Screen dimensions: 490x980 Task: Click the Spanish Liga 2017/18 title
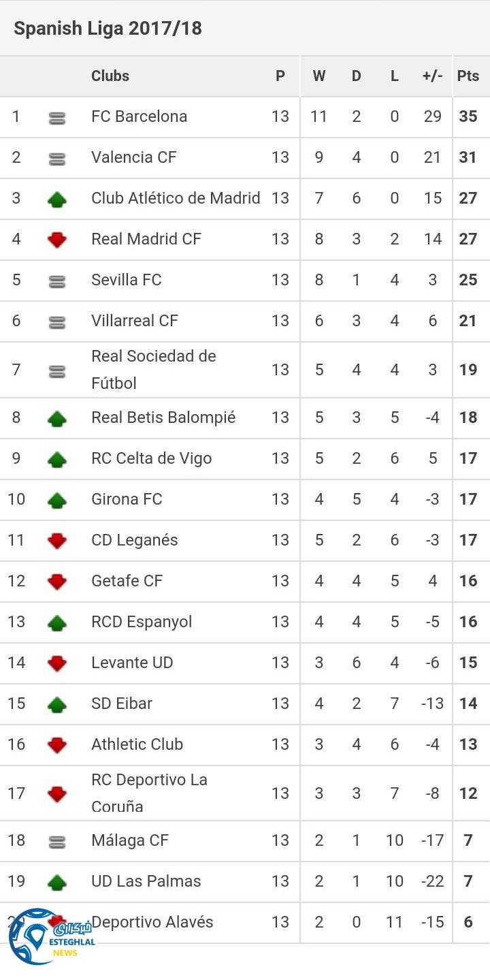(x=108, y=29)
